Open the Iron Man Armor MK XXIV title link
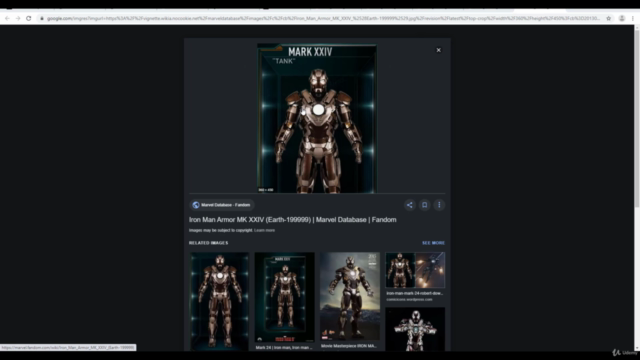 (x=292, y=220)
